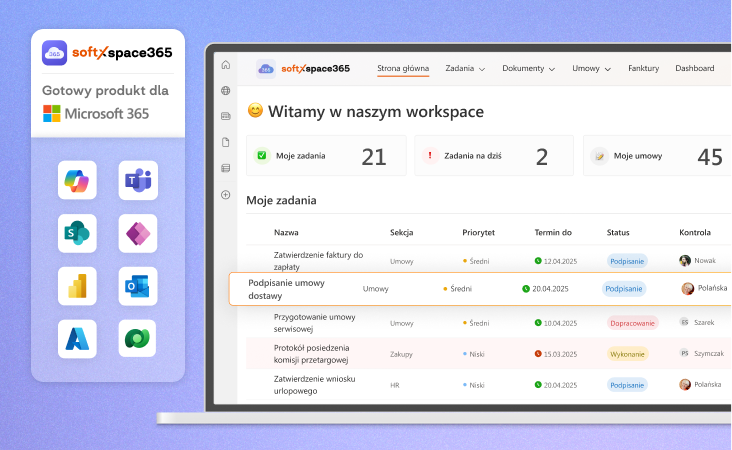Select the Outlook app icon

[137, 287]
